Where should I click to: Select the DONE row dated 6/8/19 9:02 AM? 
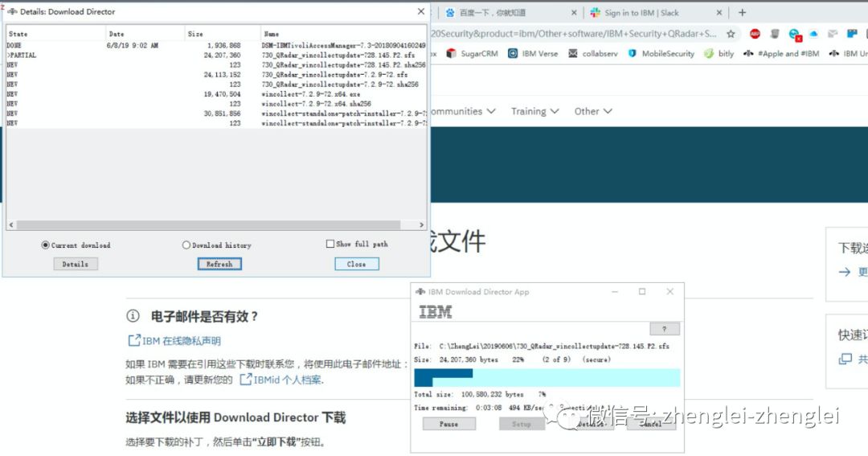[216, 45]
